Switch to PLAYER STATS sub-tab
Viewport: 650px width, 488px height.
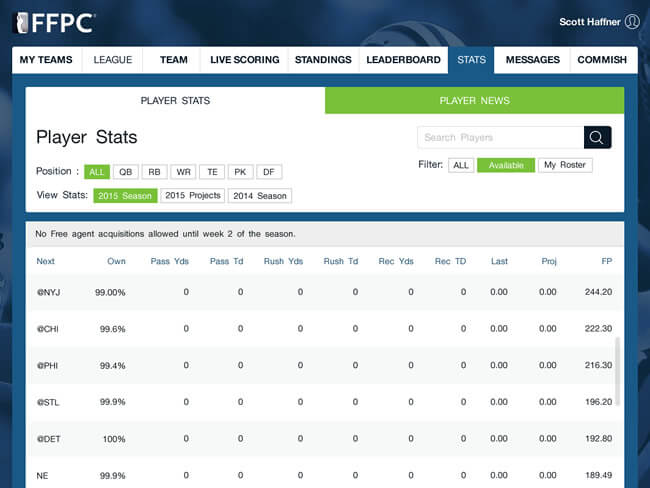175,100
